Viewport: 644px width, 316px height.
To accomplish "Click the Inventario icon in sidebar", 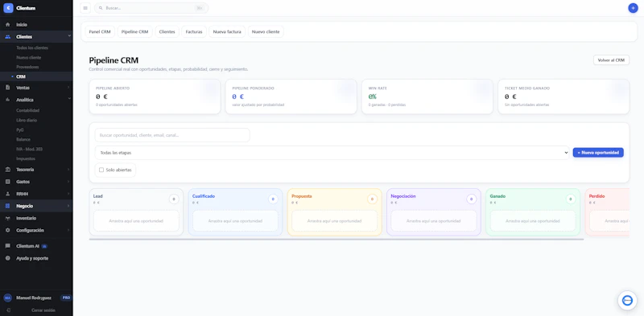I will (x=8, y=218).
